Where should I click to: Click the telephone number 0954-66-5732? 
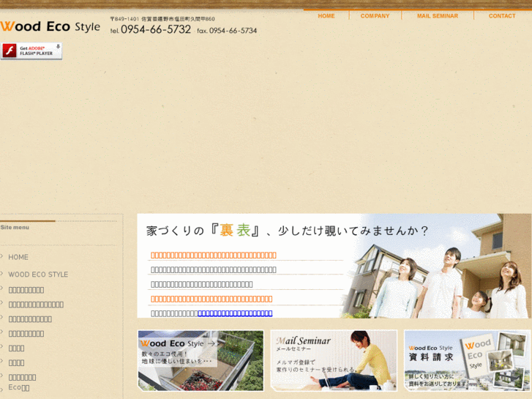156,29
